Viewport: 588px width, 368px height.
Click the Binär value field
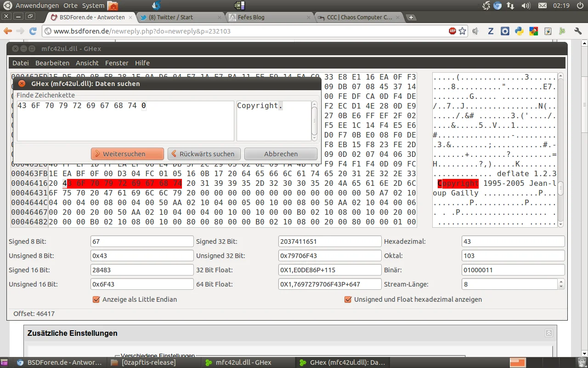click(513, 270)
